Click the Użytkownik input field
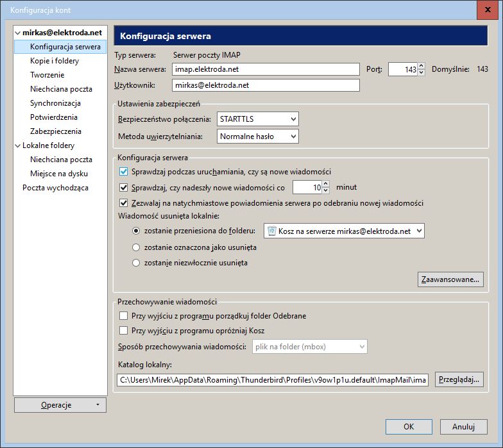The width and height of the screenshot is (503, 448). 266,85
